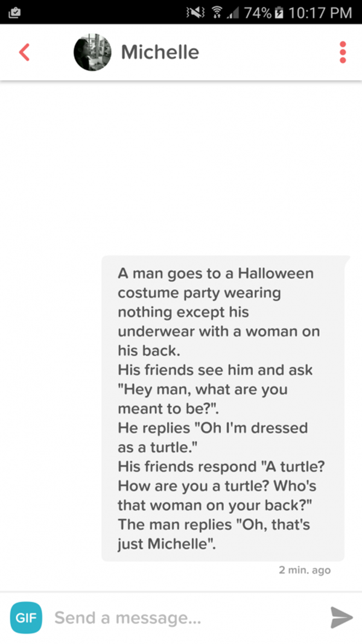
Task: Open the GIF picker
Action: point(26,617)
